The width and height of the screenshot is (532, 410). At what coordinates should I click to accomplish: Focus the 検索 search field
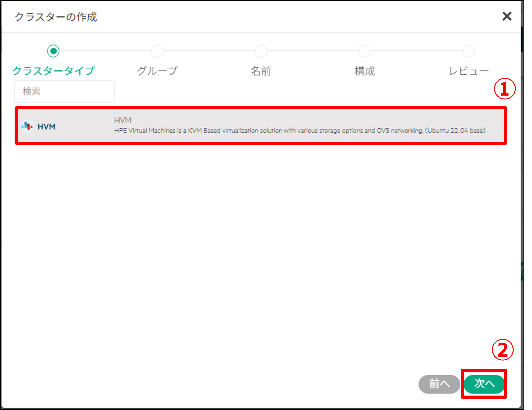(64, 91)
